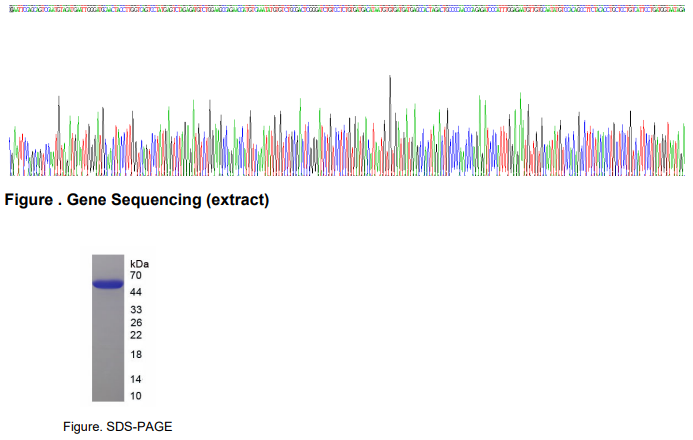Image resolution: width=693 pixels, height=440 pixels.
Task: Click the 33 kDa marker label
Action: pos(136,310)
